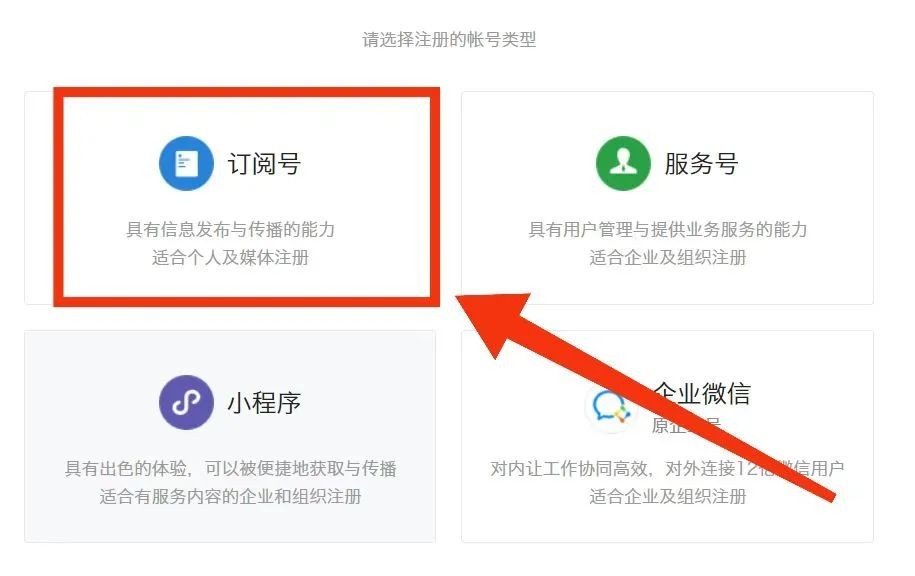Click text 具有出色的体验，可以被便捷地获取与传播
The width and height of the screenshot is (915, 576).
231,468
